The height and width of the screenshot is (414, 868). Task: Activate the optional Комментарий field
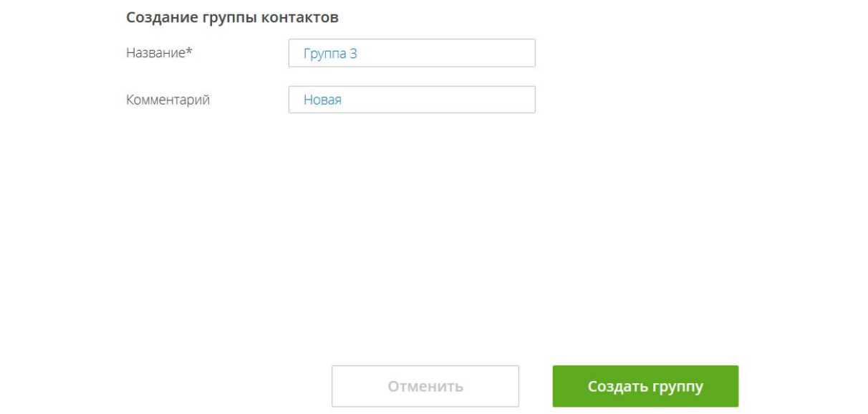412,100
